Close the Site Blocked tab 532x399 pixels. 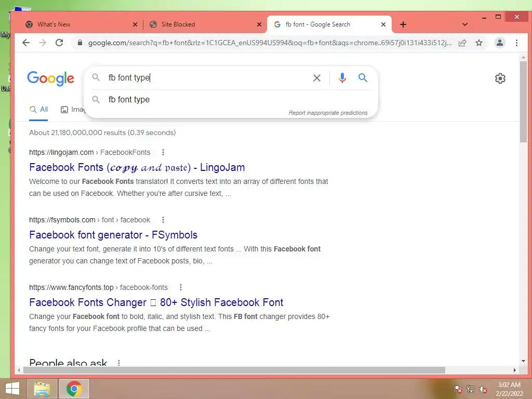tap(259, 24)
